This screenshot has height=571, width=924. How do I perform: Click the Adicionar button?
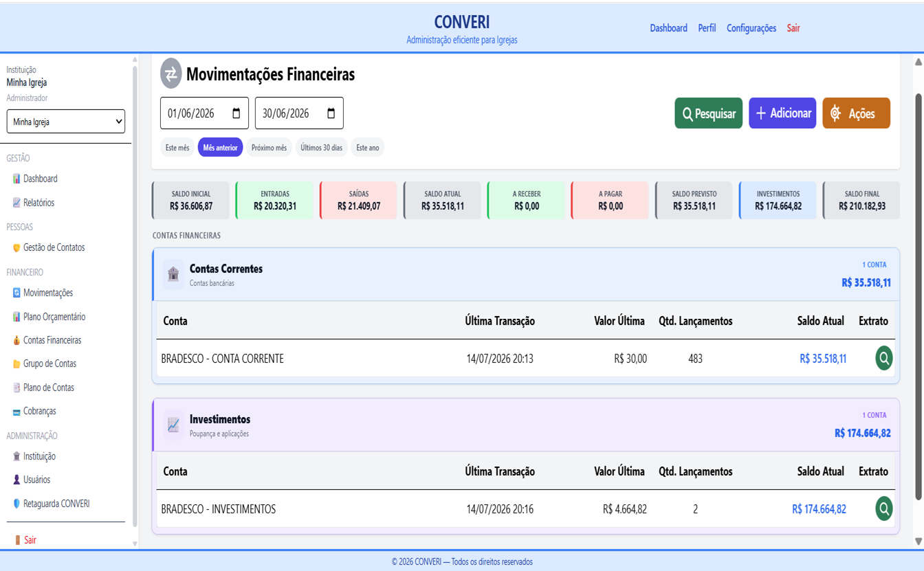click(782, 113)
